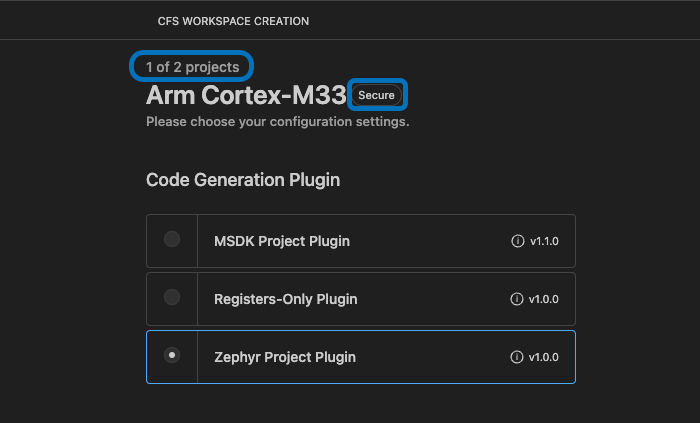The width and height of the screenshot is (700, 423).
Task: Click the Secure badge next to the core name
Action: [x=377, y=95]
